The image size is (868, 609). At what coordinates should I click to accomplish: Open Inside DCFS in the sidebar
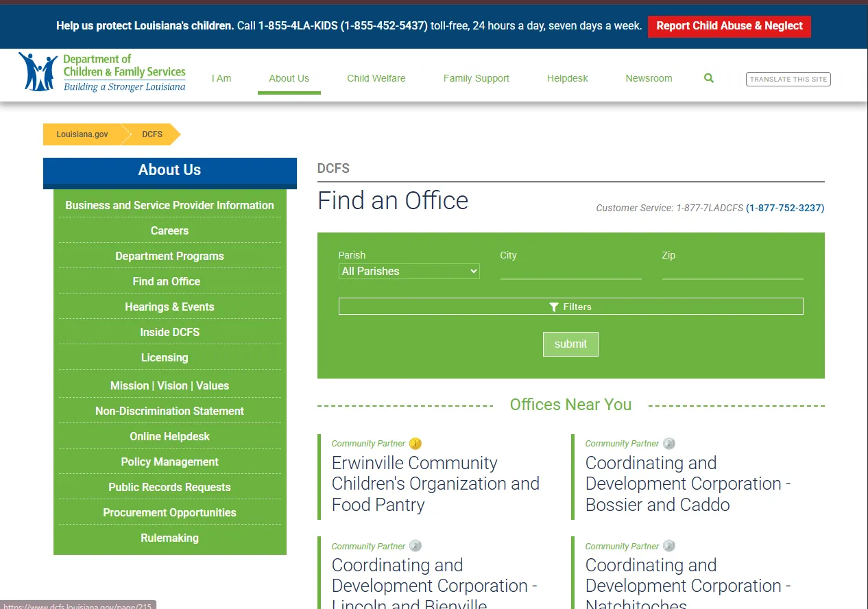click(x=169, y=332)
